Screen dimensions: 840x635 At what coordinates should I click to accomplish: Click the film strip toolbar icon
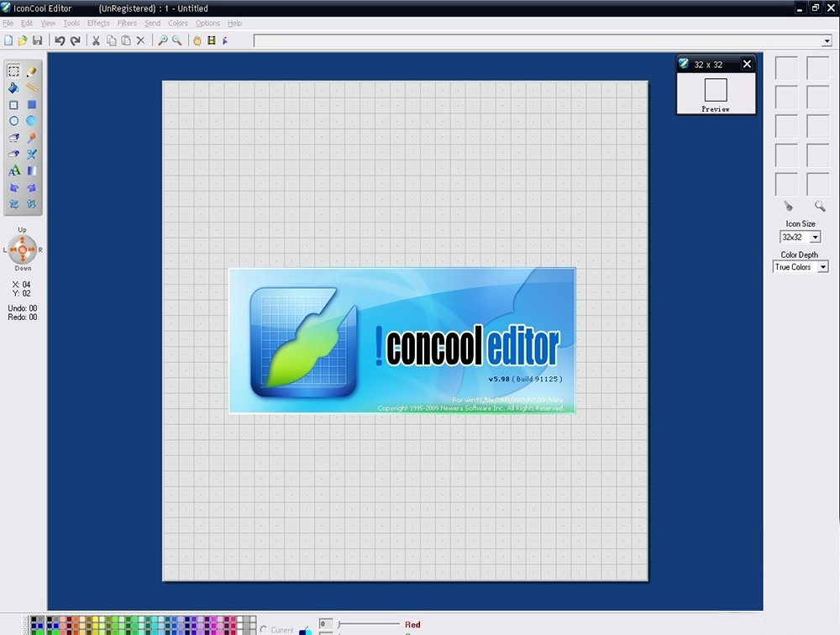click(212, 40)
